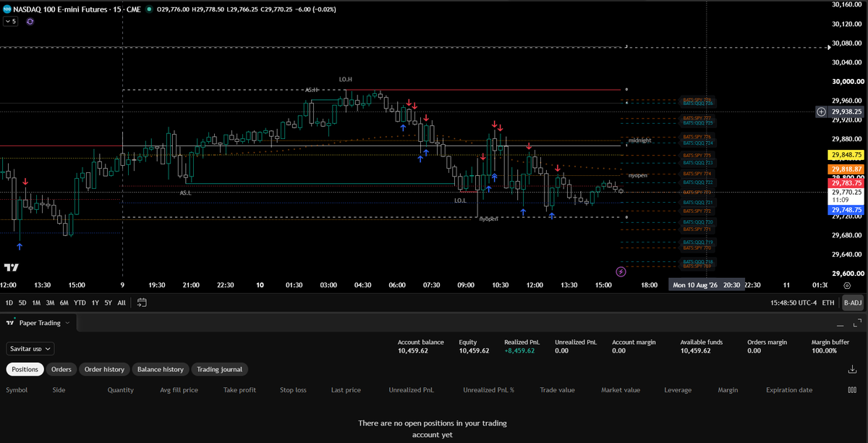Click the Account balance 10,459.62 value
The width and height of the screenshot is (868, 443).
pos(413,350)
